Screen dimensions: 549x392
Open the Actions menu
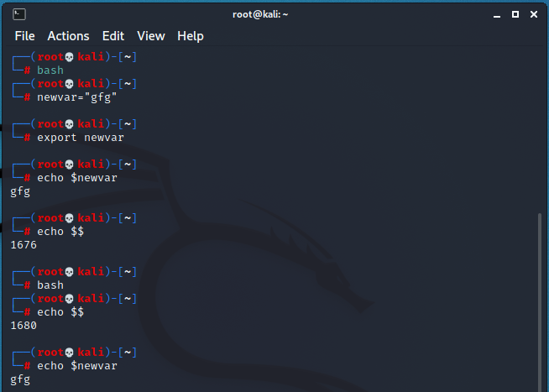[68, 36]
